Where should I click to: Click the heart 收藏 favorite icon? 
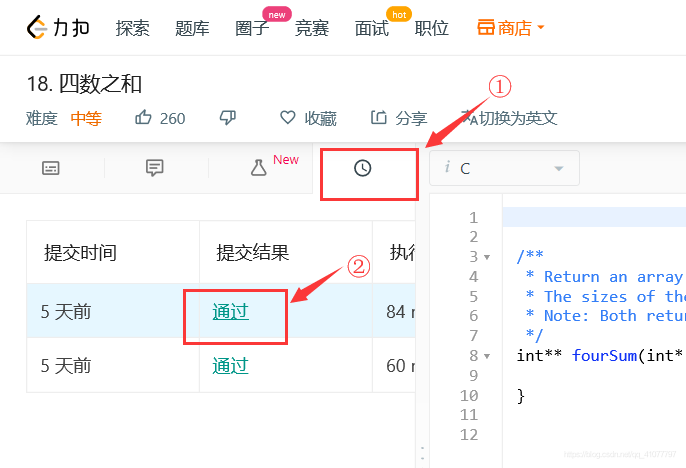pos(287,118)
